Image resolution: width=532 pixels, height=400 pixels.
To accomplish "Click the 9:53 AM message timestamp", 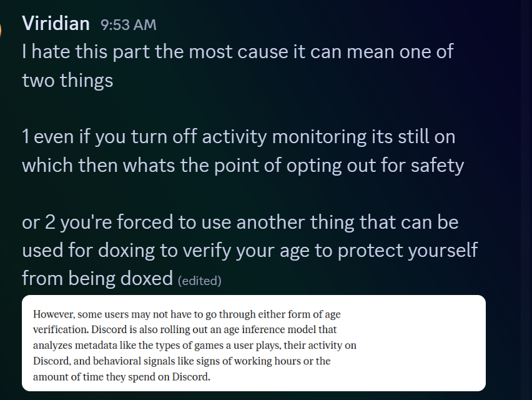I will click(x=128, y=25).
